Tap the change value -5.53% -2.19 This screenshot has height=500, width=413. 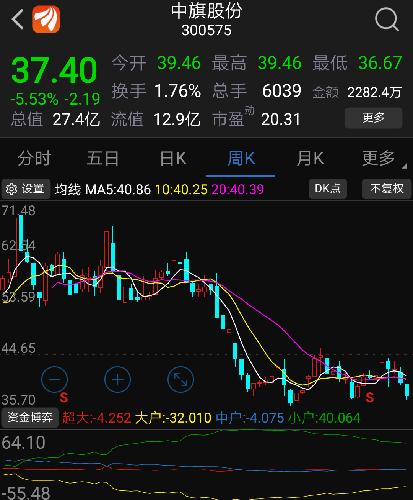pos(55,99)
